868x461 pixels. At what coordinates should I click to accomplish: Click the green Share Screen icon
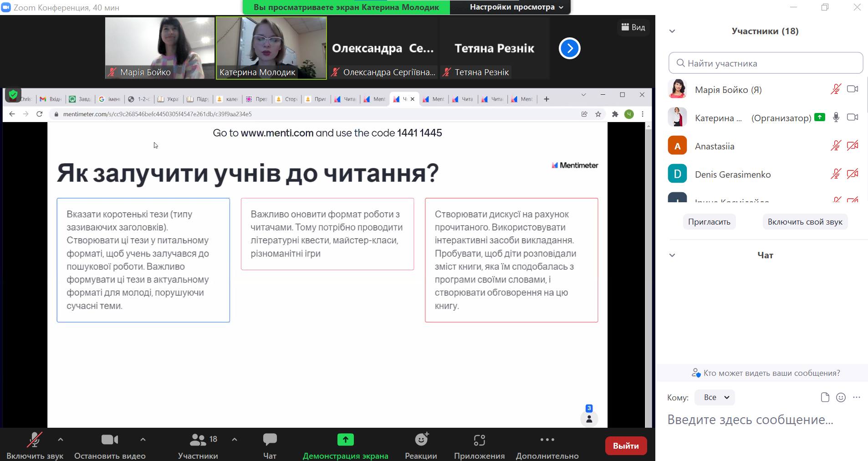coord(345,440)
